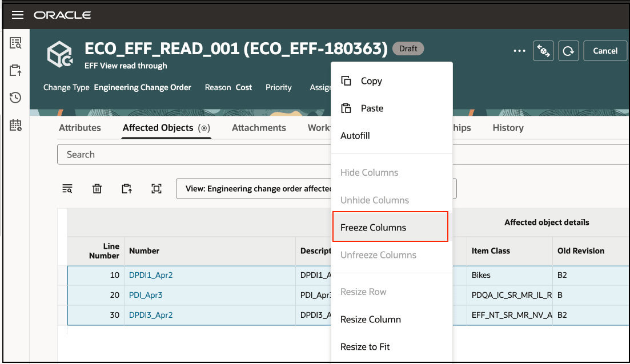Select Autofill in the context menu

392,136
